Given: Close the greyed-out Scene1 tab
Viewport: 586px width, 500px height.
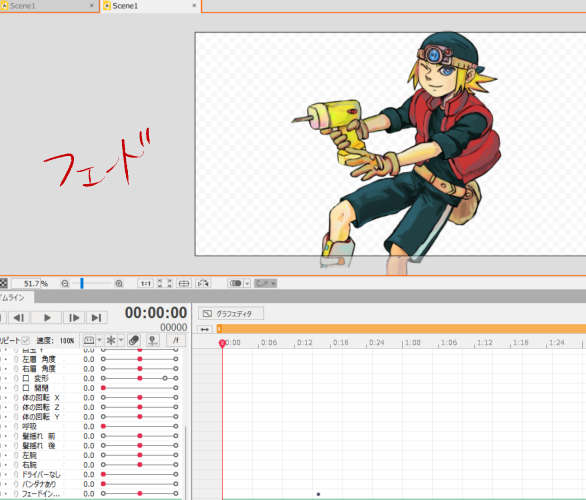Looking at the screenshot, I should point(92,6).
